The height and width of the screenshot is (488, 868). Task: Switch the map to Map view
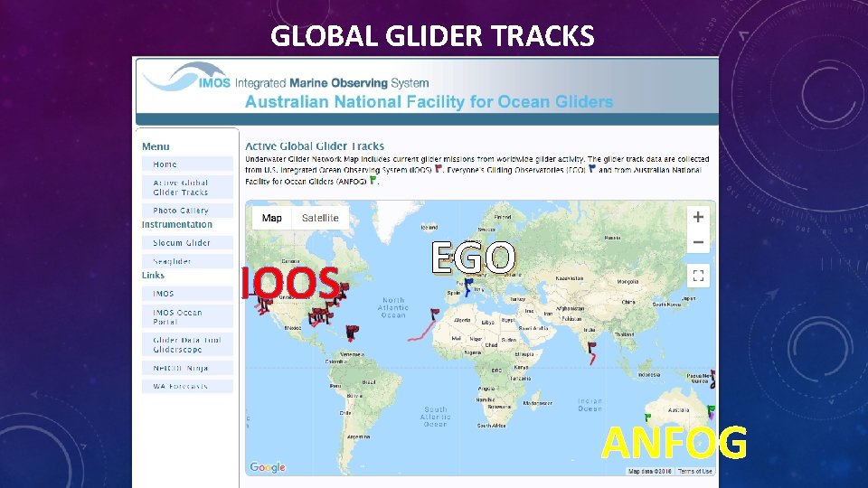point(272,218)
